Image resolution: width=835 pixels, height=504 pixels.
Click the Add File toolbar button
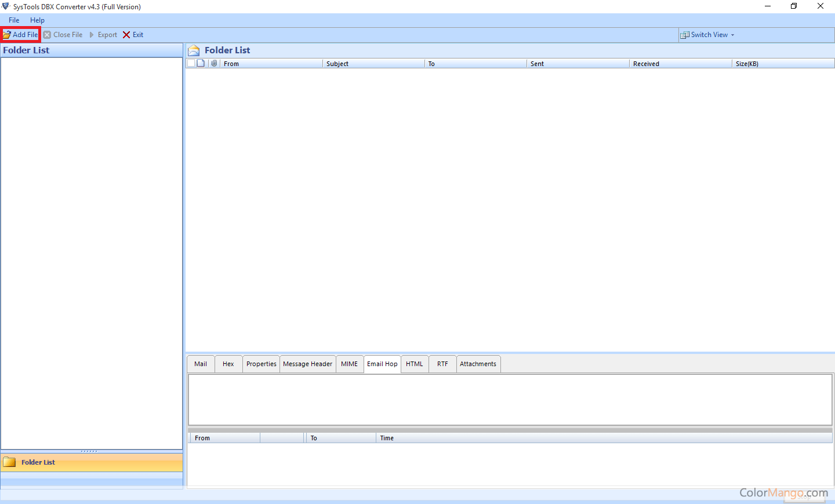pos(20,35)
